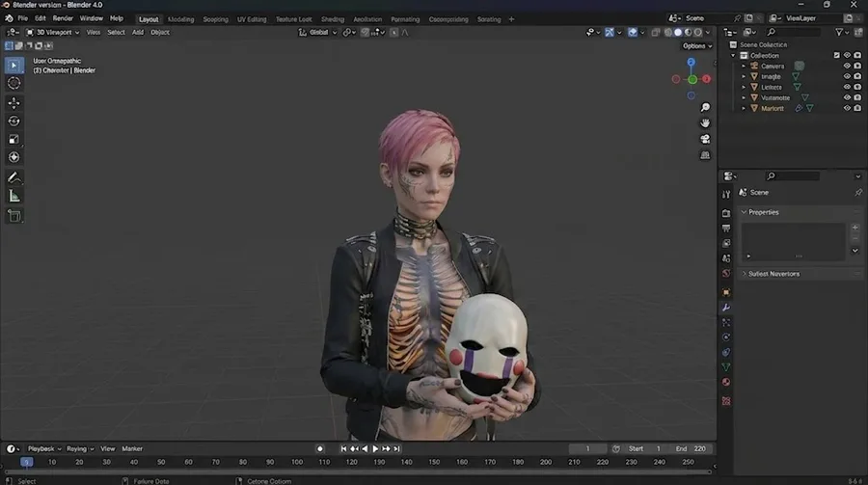Open the shading options dropdown arrow
This screenshot has width=868, height=485.
708,32
